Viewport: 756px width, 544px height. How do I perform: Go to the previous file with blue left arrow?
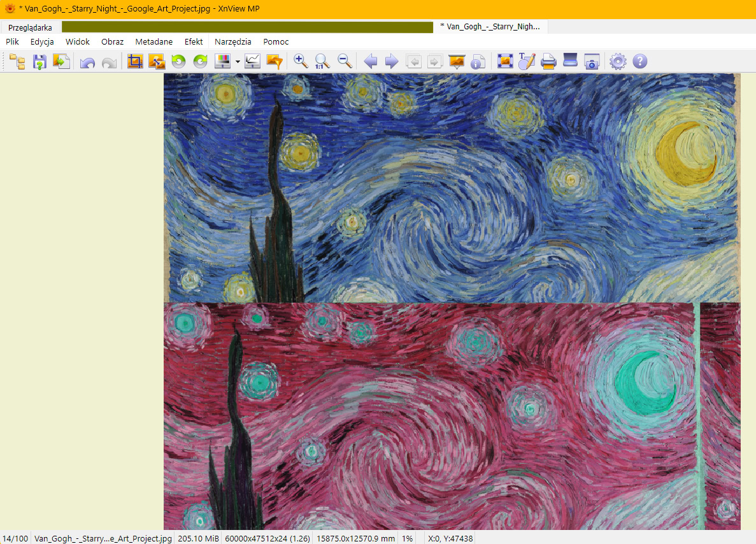pyautogui.click(x=370, y=62)
